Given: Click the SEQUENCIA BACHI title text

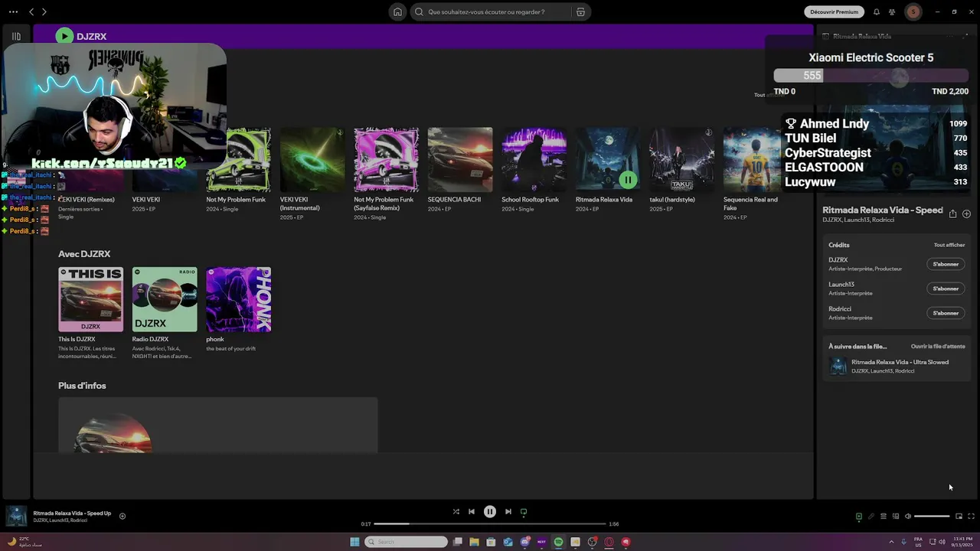Looking at the screenshot, I should 454,200.
